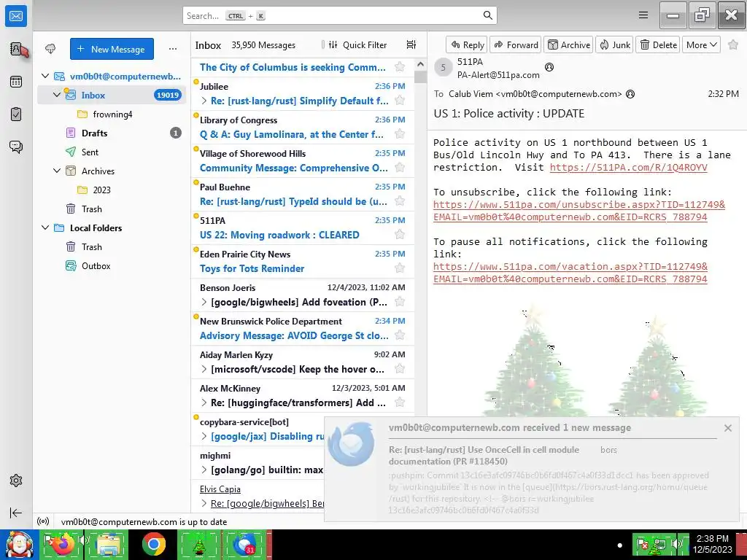Open the application hamburger menu
The height and width of the screenshot is (560, 747).
pos(643,15)
